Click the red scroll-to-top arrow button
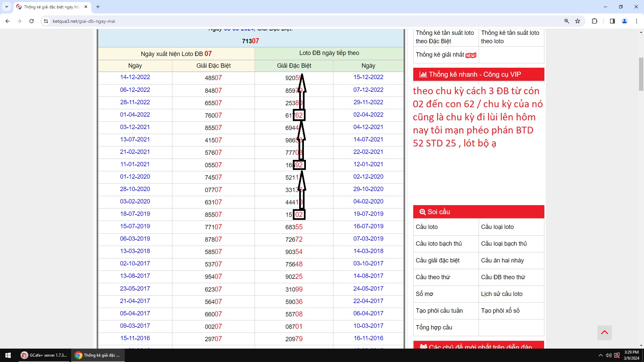The image size is (644, 362). 604,333
